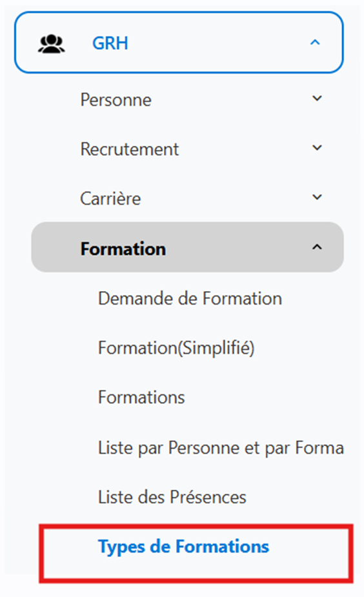Screen dimensions: 364x597
Task: Open Liste par Personne et par Formation
Action: 221,448
